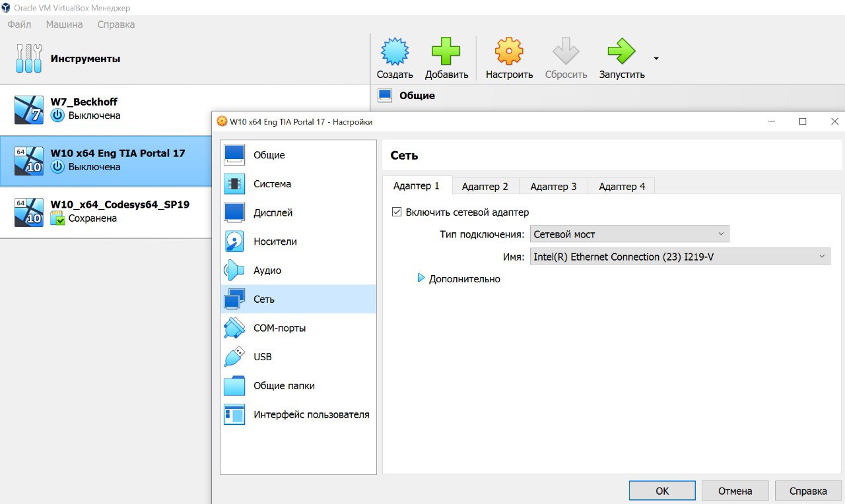Switch to Адаптер 2 tab

[485, 186]
